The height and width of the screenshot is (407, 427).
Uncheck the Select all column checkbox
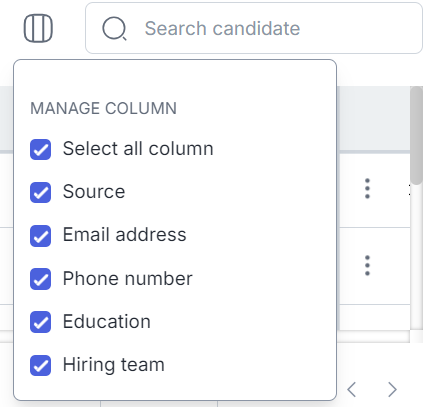point(40,149)
